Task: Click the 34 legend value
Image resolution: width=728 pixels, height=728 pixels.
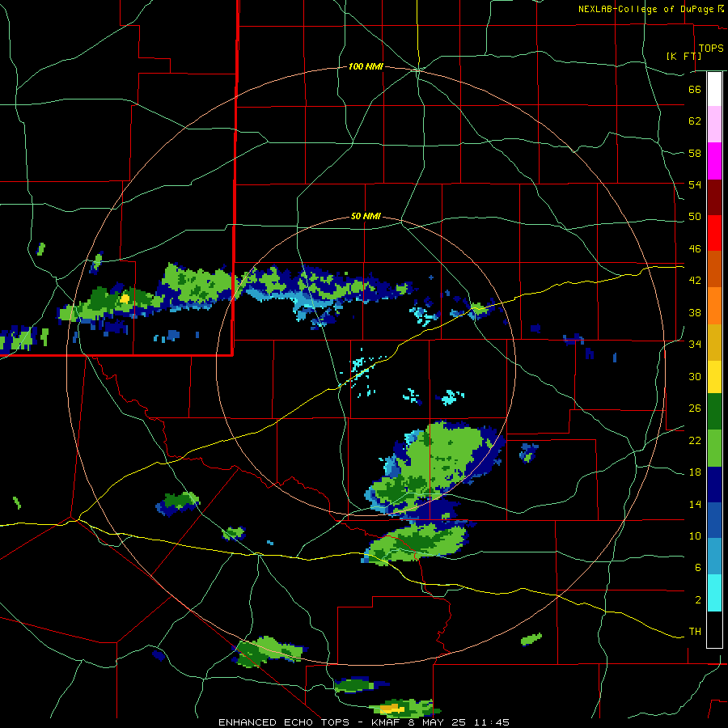Action: click(x=695, y=345)
